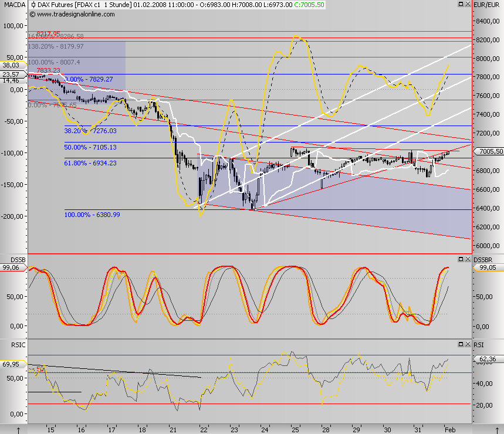Click the red 7833.23 price label

pyautogui.click(x=48, y=70)
